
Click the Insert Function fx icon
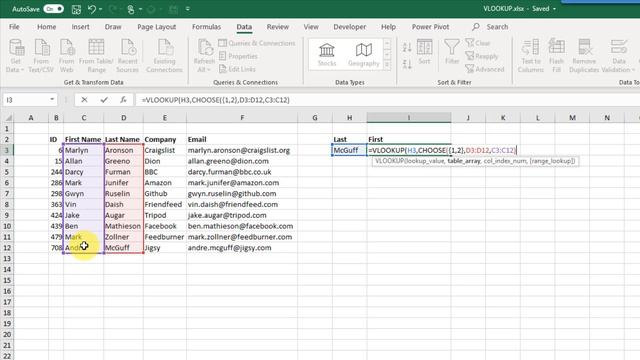[x=123, y=100]
